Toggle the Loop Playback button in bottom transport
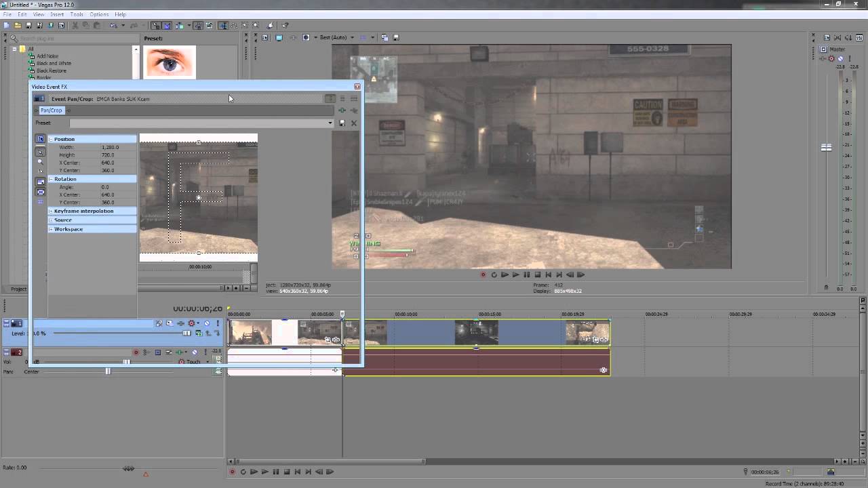Viewport: 868px width, 488px height. point(243,472)
